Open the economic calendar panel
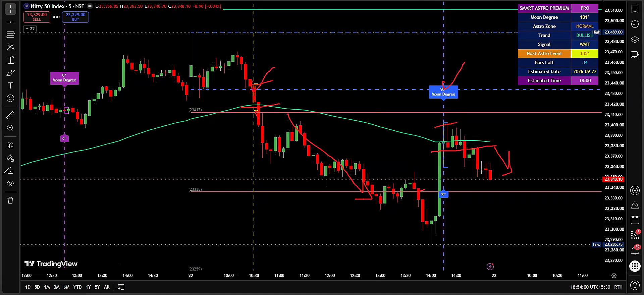 tap(635, 220)
